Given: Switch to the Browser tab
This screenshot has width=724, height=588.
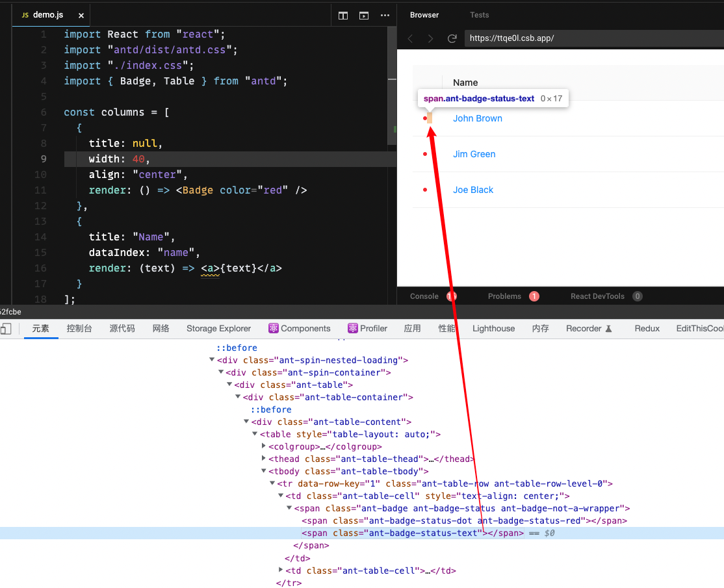Looking at the screenshot, I should (424, 15).
